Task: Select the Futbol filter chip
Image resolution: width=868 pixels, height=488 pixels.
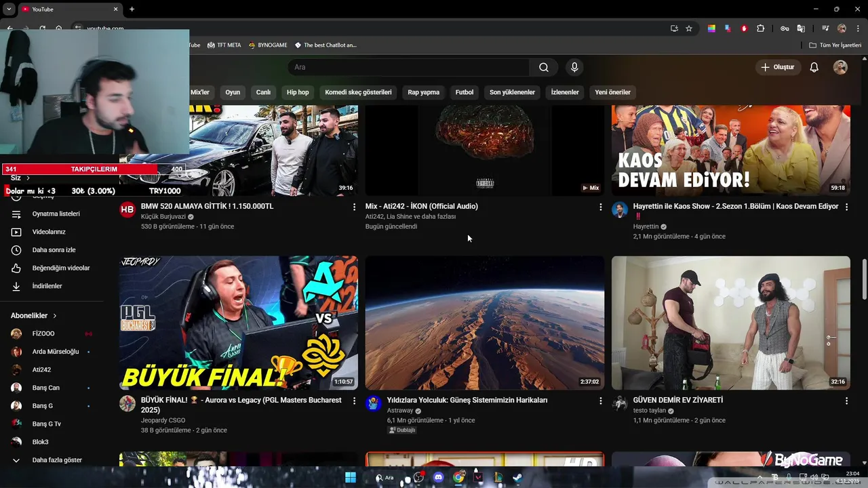Action: tap(465, 92)
